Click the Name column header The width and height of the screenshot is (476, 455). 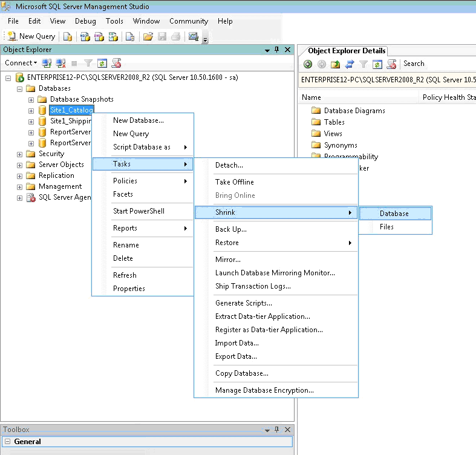click(x=311, y=97)
